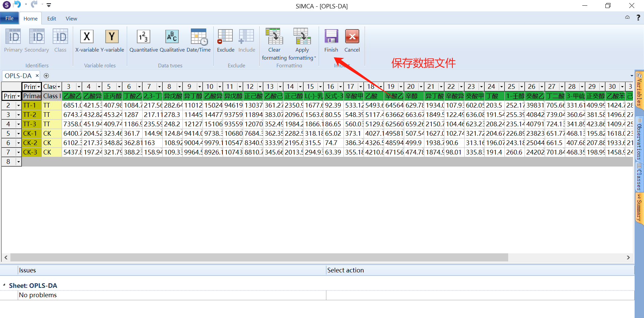Click the Exclude rows/columns icon

225,37
